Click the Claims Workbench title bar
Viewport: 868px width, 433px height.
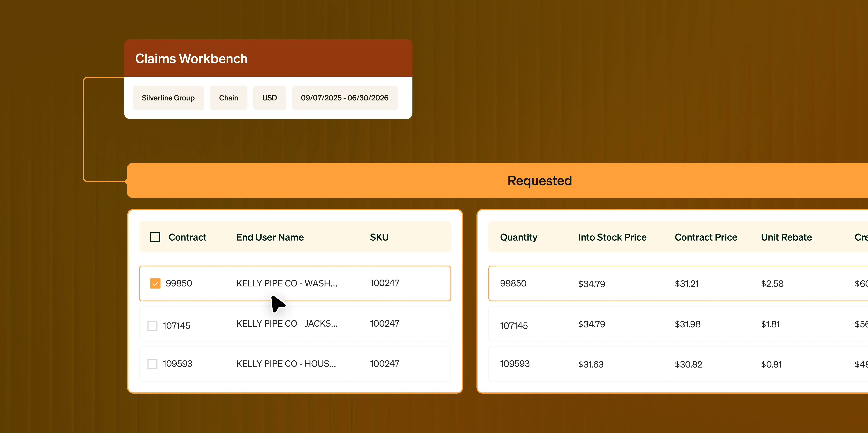[x=268, y=58]
